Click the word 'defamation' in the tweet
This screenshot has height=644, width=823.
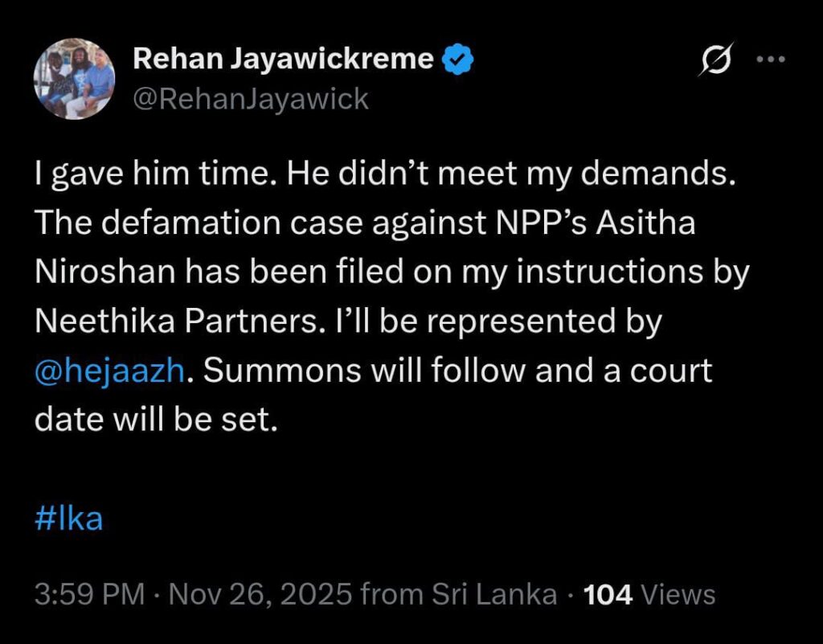(x=203, y=224)
